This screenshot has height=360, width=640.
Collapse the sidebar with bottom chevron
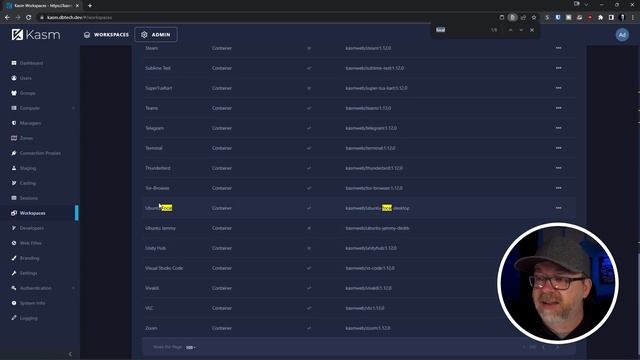pyautogui.click(x=70, y=354)
